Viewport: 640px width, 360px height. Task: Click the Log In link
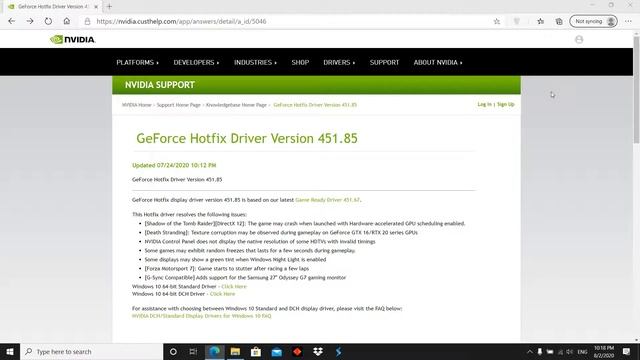coord(484,104)
